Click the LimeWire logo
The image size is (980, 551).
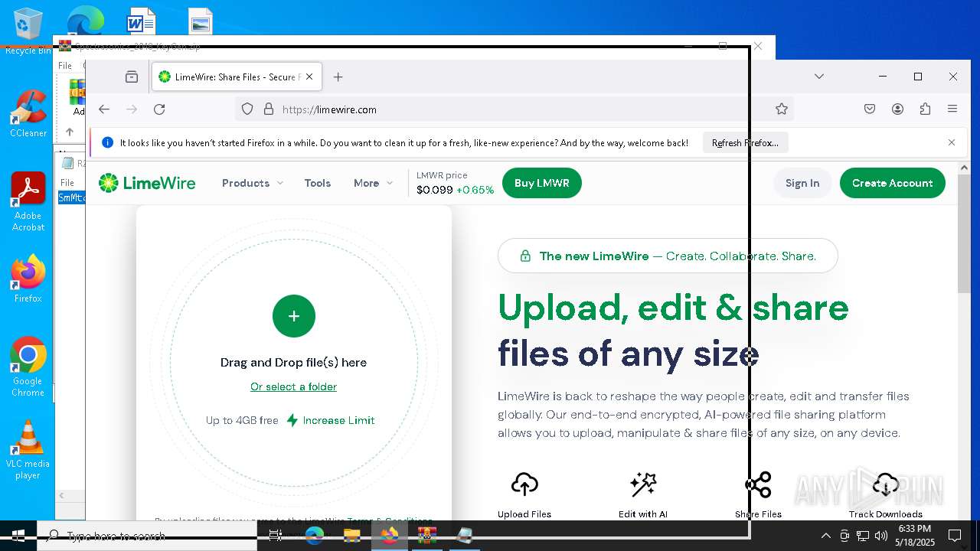[147, 183]
